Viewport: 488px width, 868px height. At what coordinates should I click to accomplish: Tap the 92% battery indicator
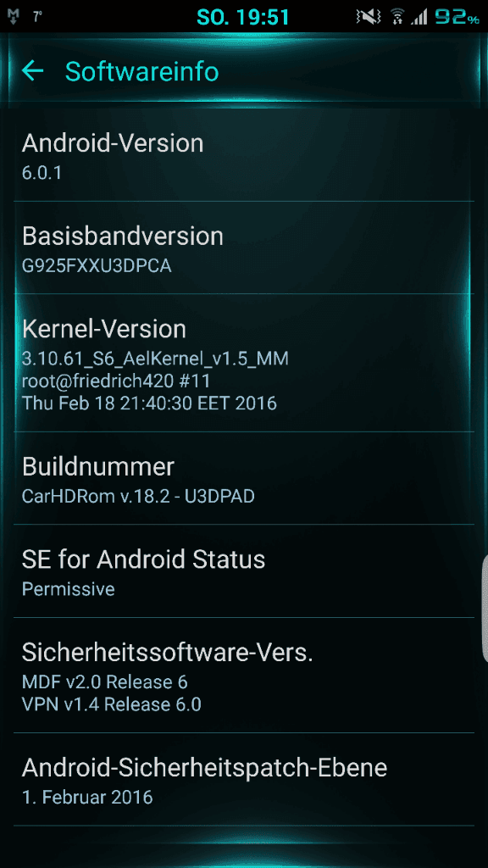click(x=457, y=17)
